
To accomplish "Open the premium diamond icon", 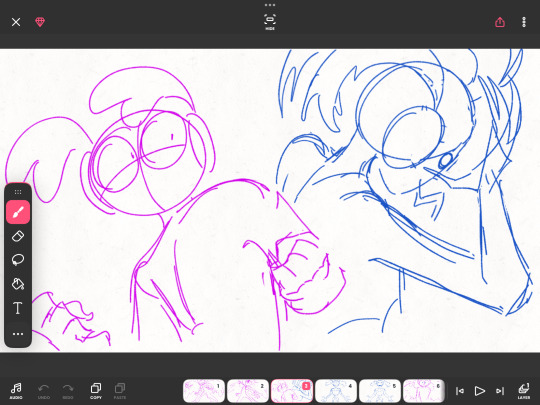I will [x=40, y=22].
